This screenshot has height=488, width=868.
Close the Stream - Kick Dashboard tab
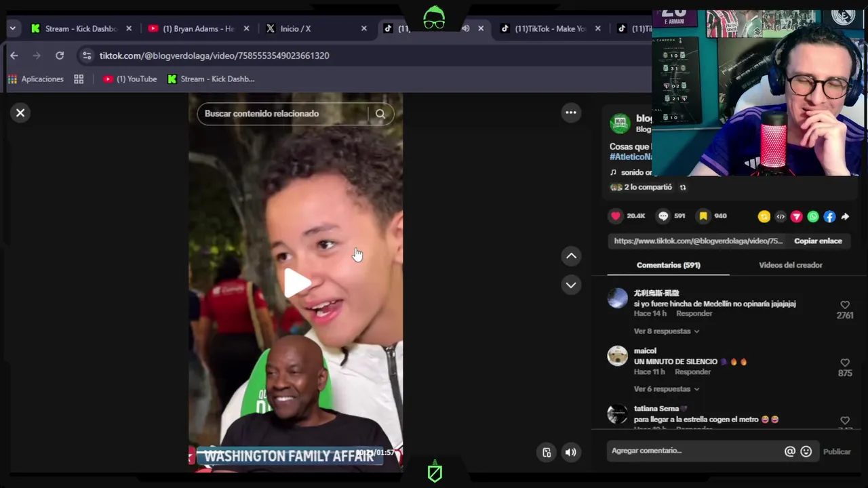(129, 28)
